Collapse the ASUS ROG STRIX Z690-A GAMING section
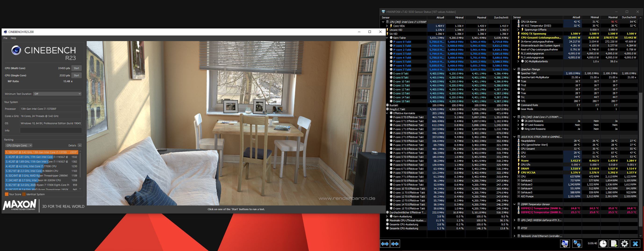Viewport: 644px width, 251px height. click(x=515, y=137)
